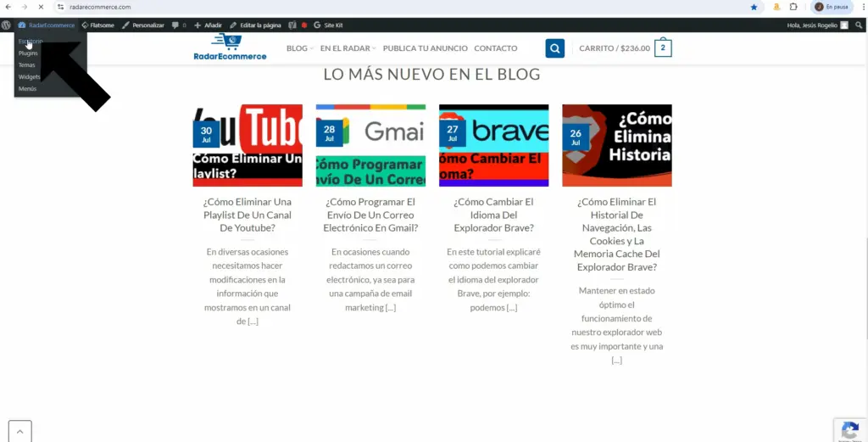Click the 30 Jul date badge
868x442 pixels.
click(x=206, y=134)
